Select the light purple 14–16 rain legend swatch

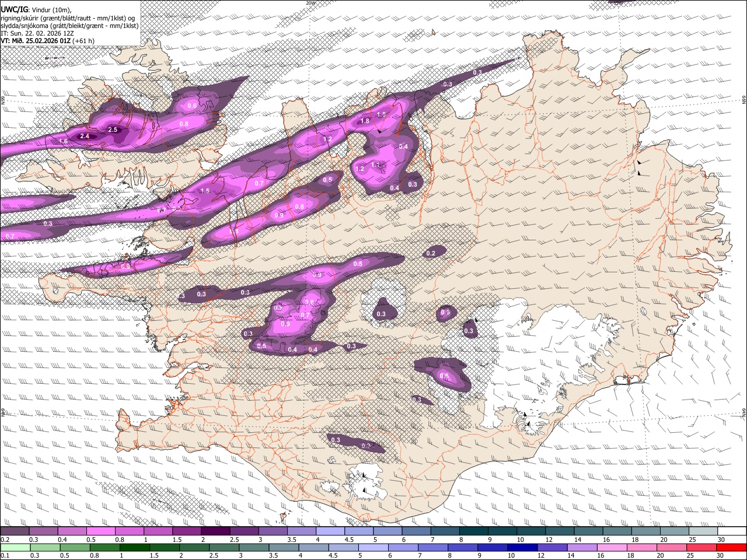(582, 548)
